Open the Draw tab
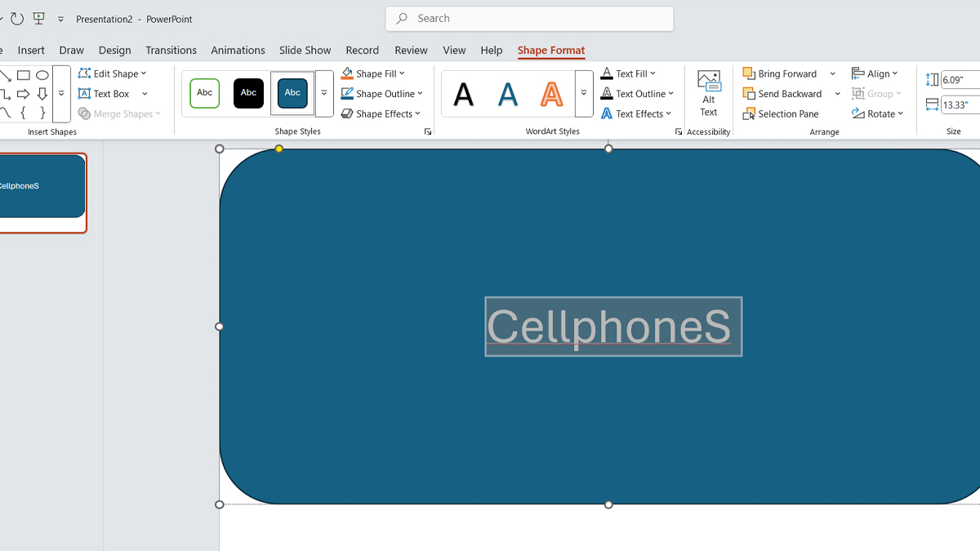This screenshot has width=980, height=551. click(72, 50)
